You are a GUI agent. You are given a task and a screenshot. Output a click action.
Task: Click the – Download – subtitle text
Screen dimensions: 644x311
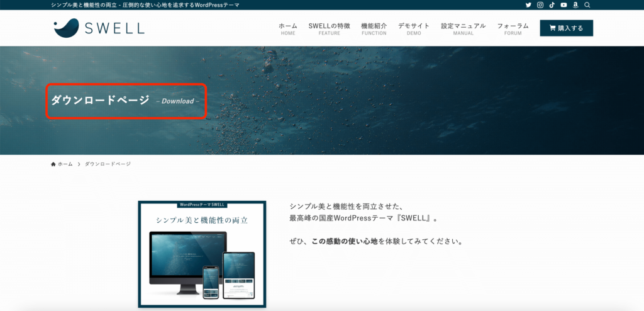pyautogui.click(x=177, y=101)
